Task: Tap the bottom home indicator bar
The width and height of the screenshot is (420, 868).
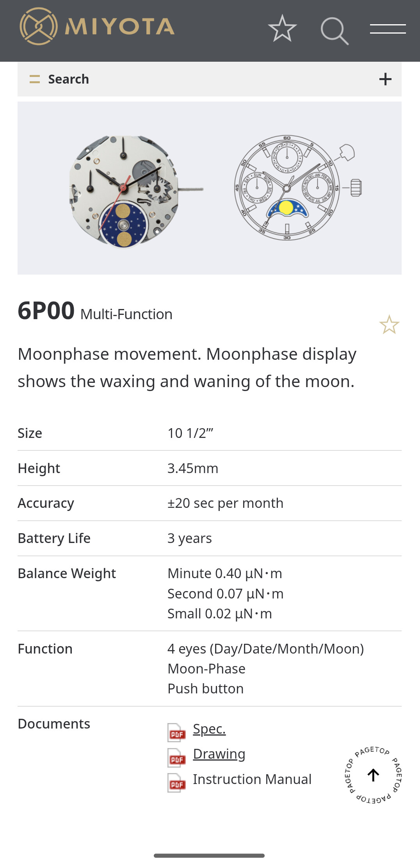Action: (x=209, y=855)
